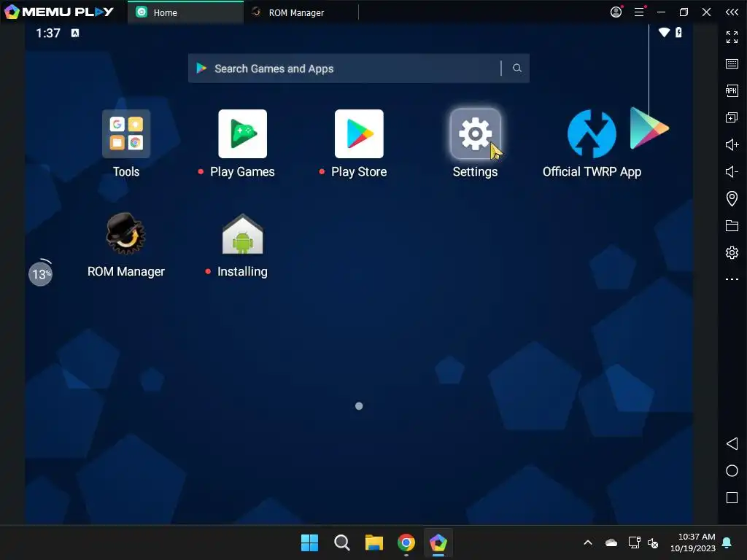Open the Play Store app

click(359, 134)
